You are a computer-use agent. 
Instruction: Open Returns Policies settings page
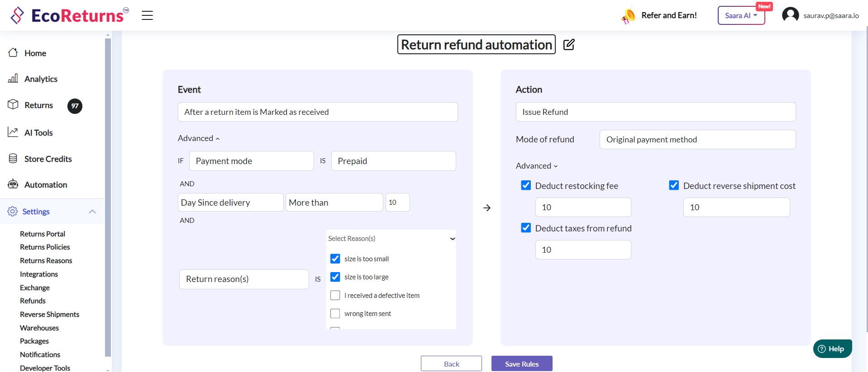tap(45, 247)
